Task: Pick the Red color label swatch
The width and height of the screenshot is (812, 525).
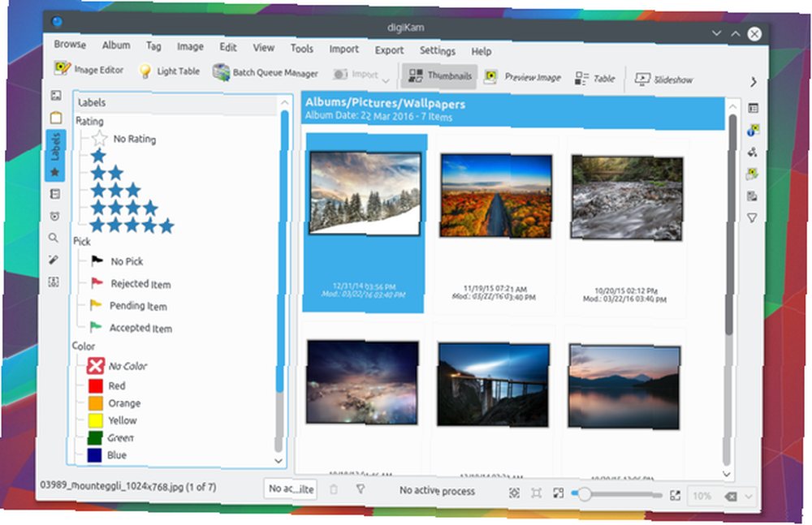Action: click(95, 385)
